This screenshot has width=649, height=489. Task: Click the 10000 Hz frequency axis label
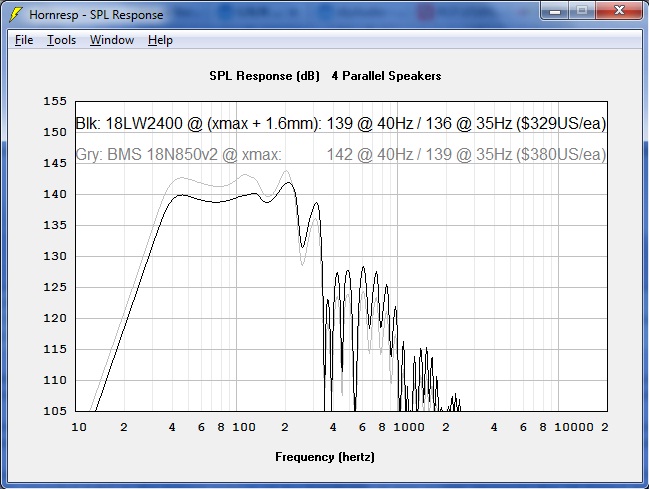[x=574, y=427]
